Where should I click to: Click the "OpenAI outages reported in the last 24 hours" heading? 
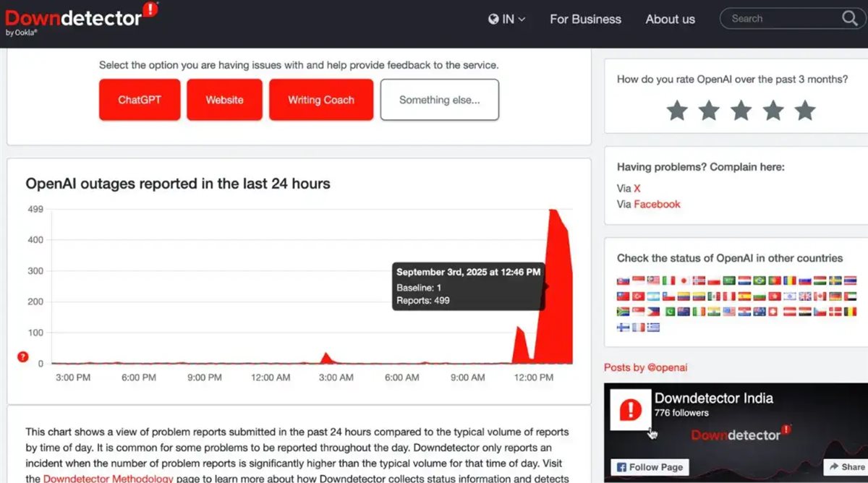pyautogui.click(x=178, y=184)
